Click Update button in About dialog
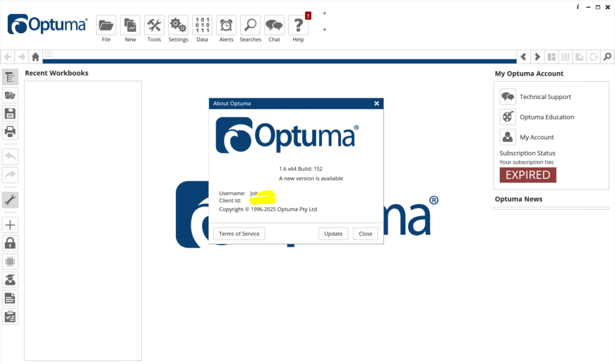This screenshot has height=364, width=615. 333,234
